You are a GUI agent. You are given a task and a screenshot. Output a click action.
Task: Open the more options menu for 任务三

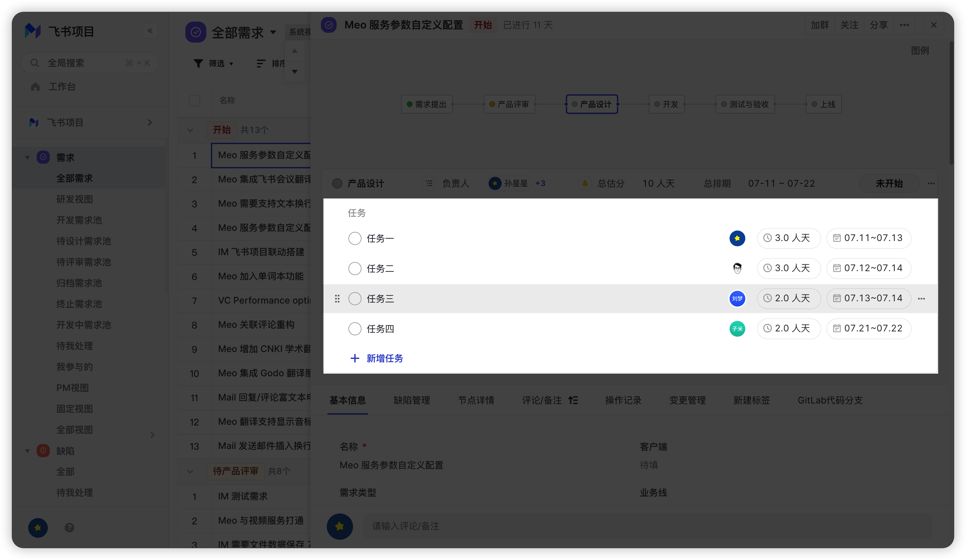pos(921,299)
